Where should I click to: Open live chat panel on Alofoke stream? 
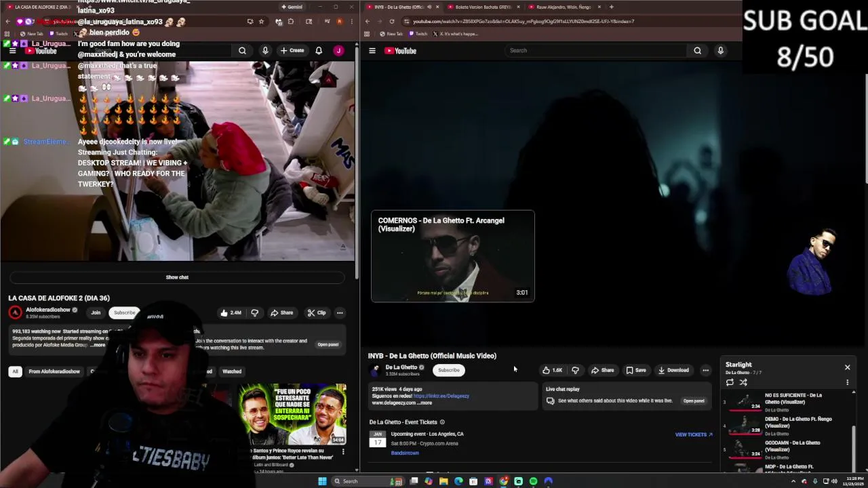click(x=328, y=344)
